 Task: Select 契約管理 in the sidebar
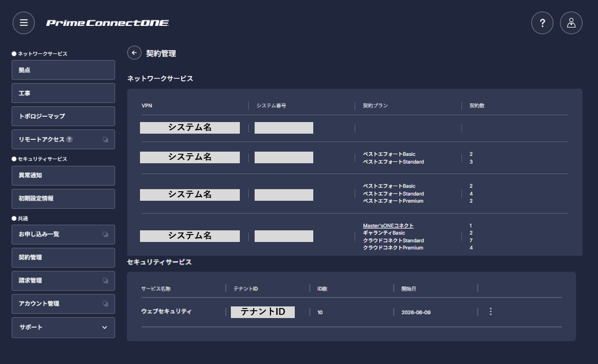(x=63, y=258)
